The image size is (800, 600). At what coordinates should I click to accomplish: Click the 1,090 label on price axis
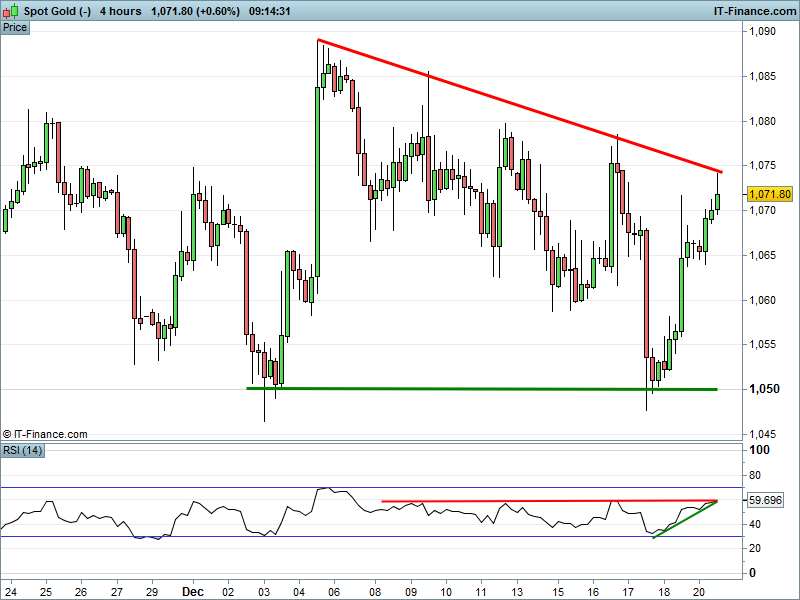point(762,32)
